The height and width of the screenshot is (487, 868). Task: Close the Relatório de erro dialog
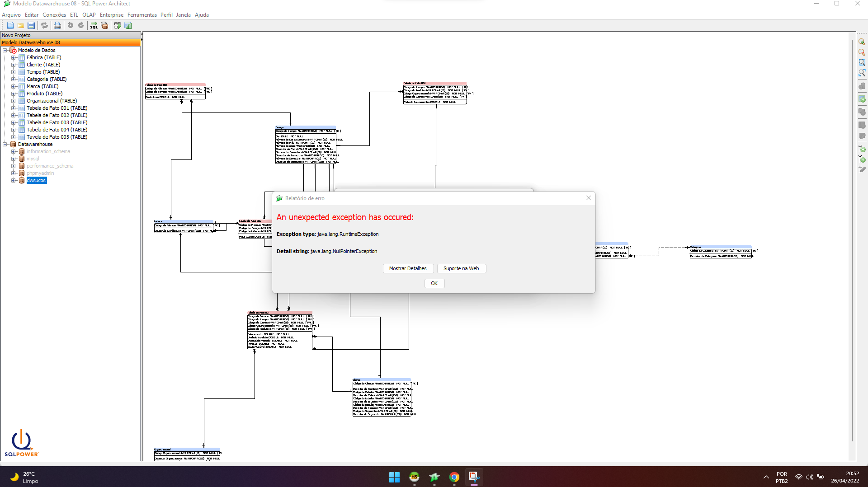click(588, 198)
